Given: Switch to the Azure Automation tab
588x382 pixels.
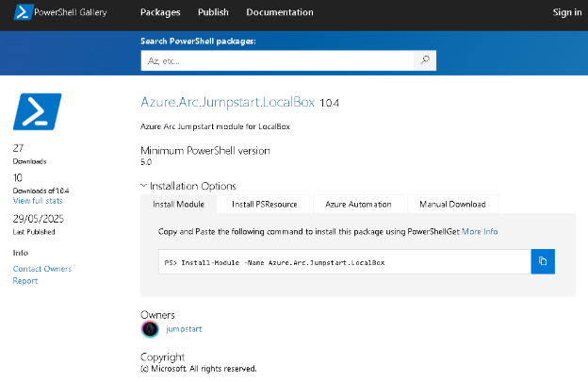Looking at the screenshot, I should point(358,204).
